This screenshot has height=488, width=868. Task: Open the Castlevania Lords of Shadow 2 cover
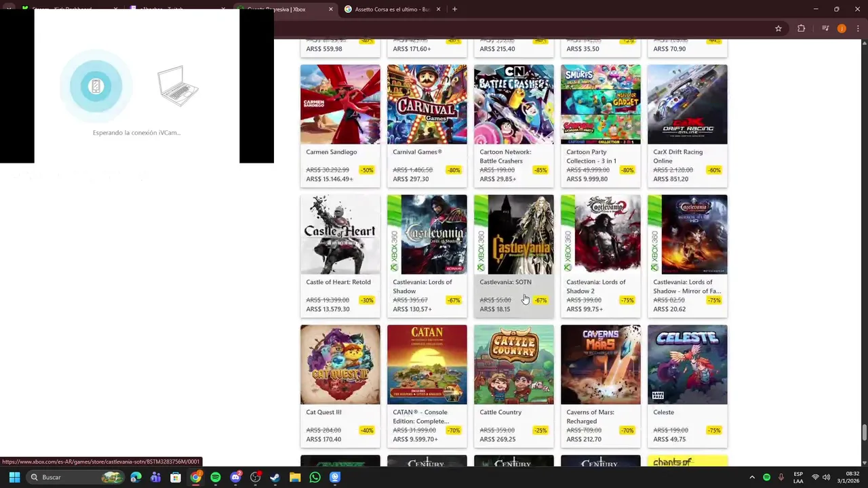coord(601,235)
